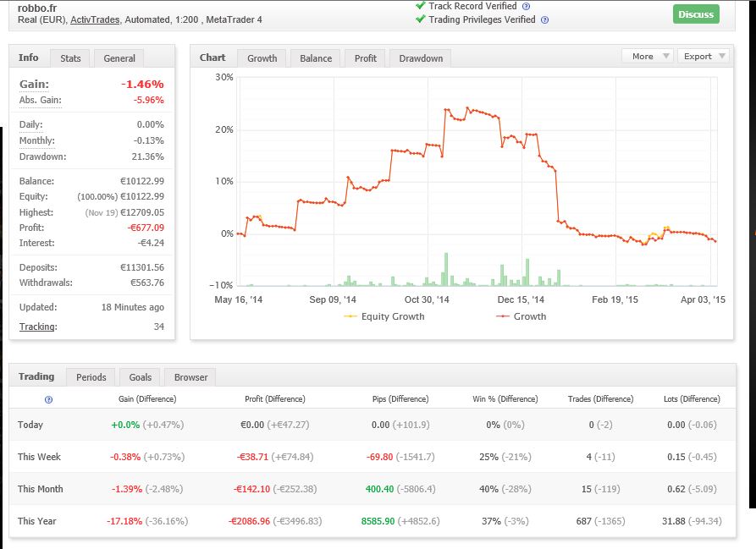The height and width of the screenshot is (549, 756).
Task: Click the -1.46% gain value
Action: point(142,85)
